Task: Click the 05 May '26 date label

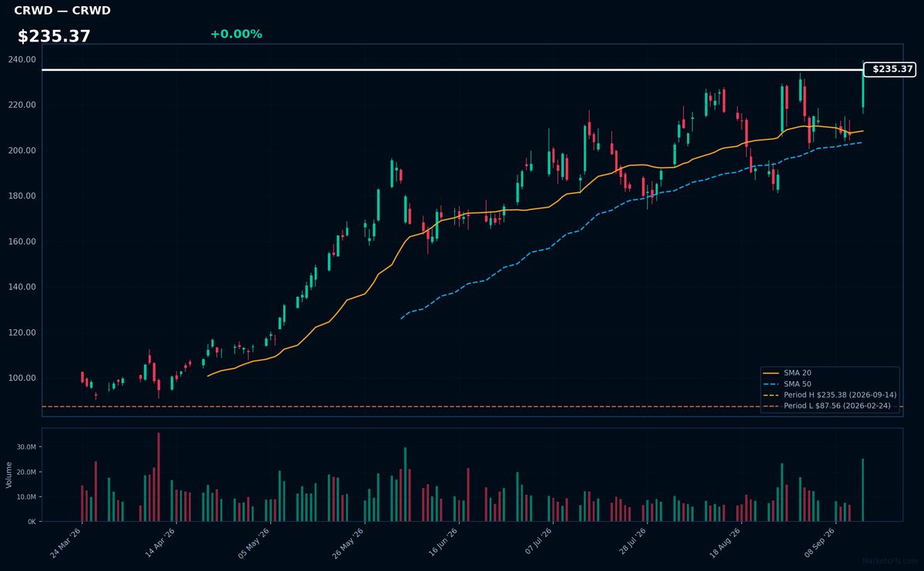Action: 255,543
